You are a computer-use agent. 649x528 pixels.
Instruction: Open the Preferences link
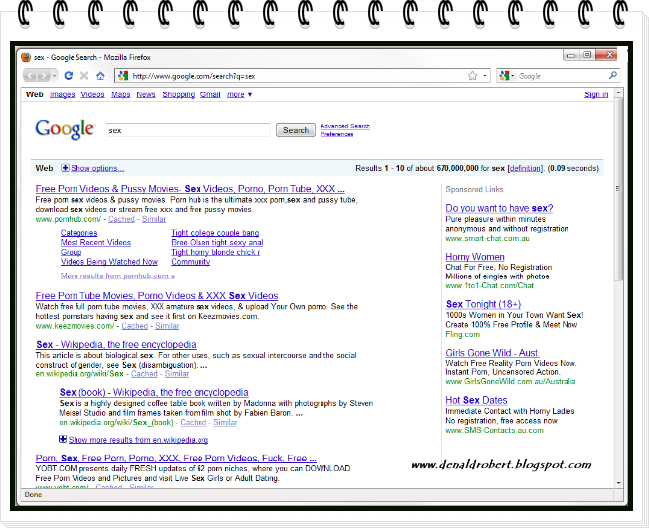click(337, 134)
